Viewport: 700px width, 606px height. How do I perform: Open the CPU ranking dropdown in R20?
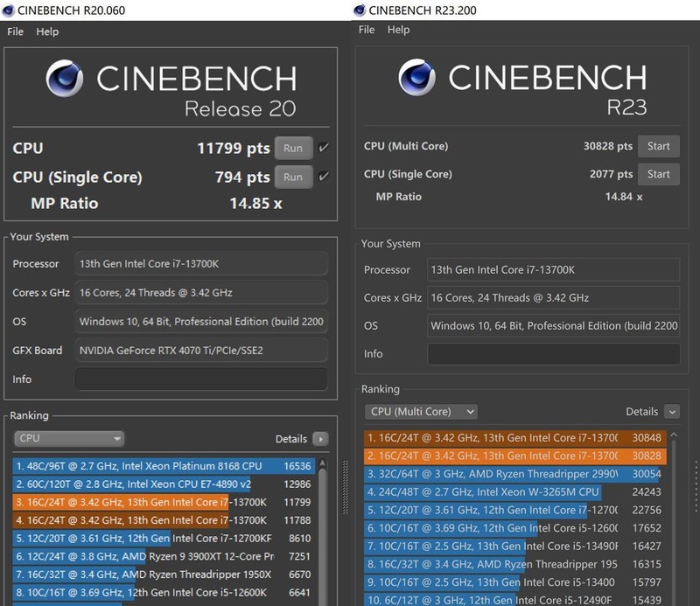click(x=69, y=438)
